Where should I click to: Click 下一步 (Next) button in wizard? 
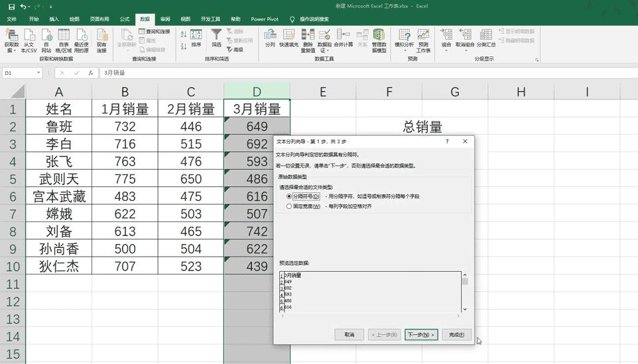[421, 335]
